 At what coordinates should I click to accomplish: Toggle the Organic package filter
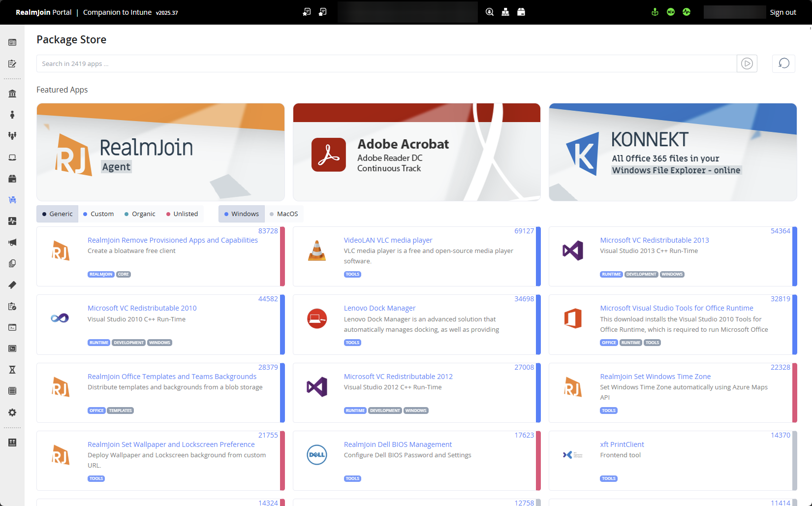pyautogui.click(x=140, y=214)
